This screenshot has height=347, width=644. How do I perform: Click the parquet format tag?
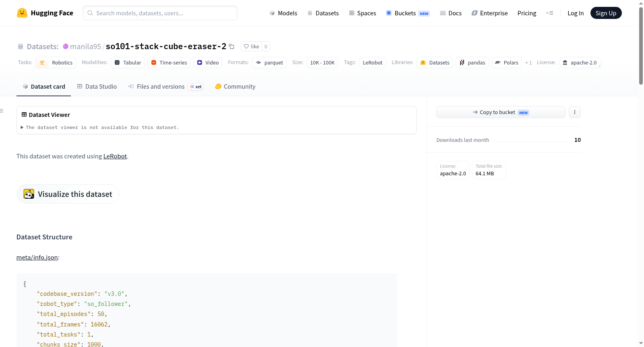(269, 62)
